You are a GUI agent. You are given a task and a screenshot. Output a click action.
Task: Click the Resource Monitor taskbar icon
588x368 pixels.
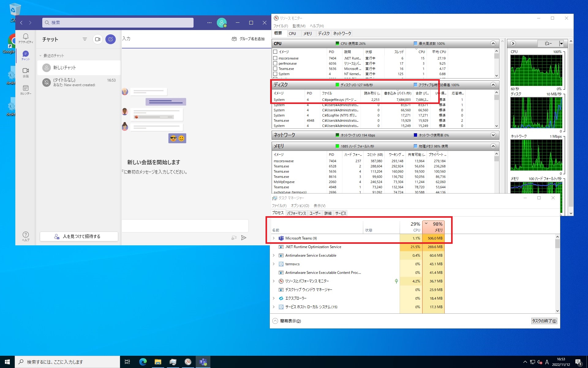[x=188, y=362]
